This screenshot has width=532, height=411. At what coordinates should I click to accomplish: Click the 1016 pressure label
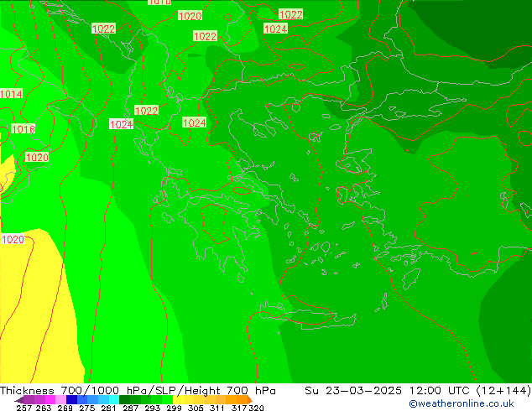23,129
